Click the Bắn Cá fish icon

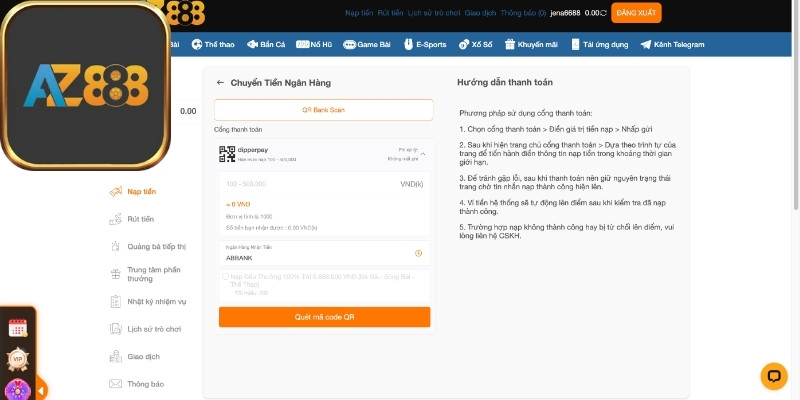tap(252, 44)
